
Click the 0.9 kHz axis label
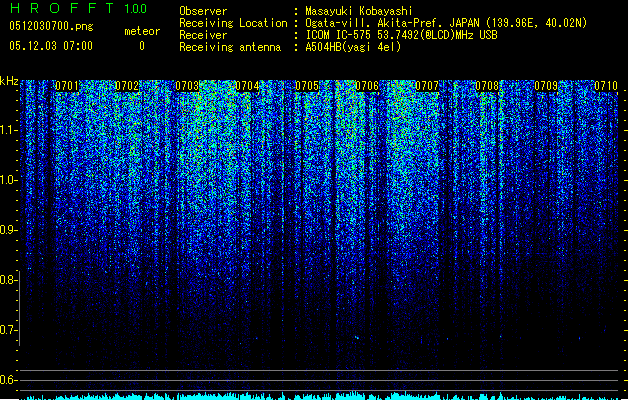point(9,230)
